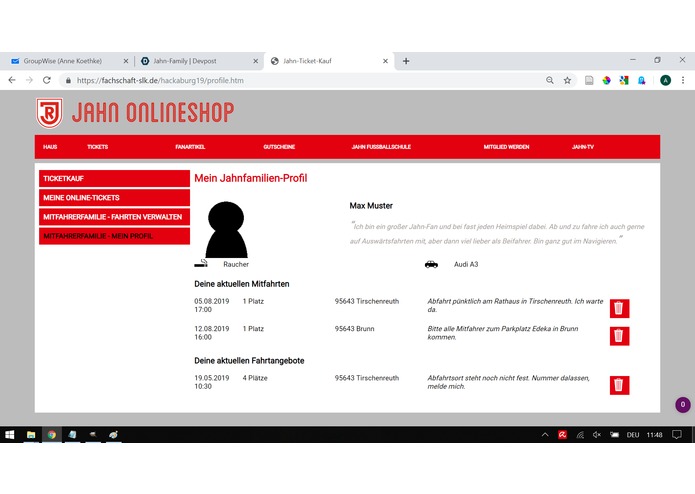The height and width of the screenshot is (494, 695).
Task: Click the heading Mein Jahnfamilien-Profil
Action: coord(250,178)
